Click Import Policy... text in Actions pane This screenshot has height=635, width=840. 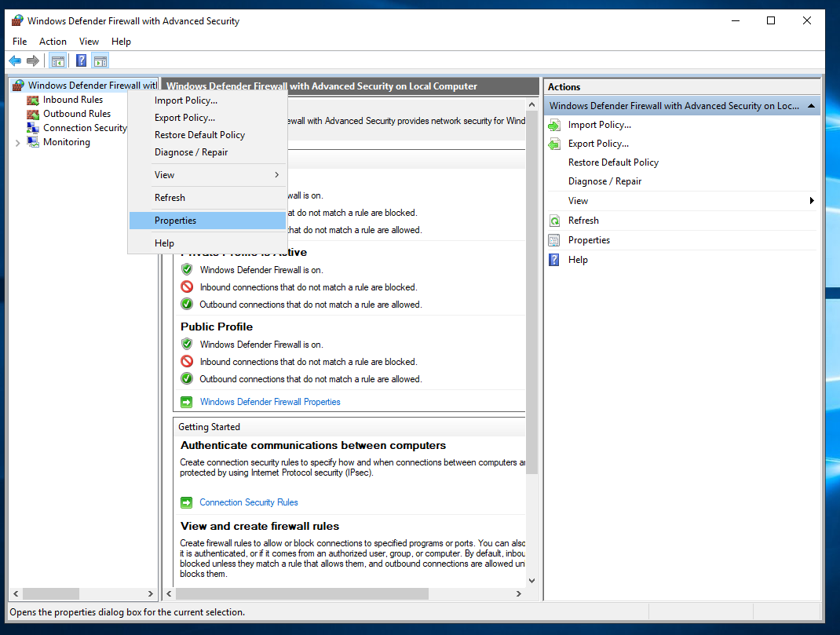600,125
